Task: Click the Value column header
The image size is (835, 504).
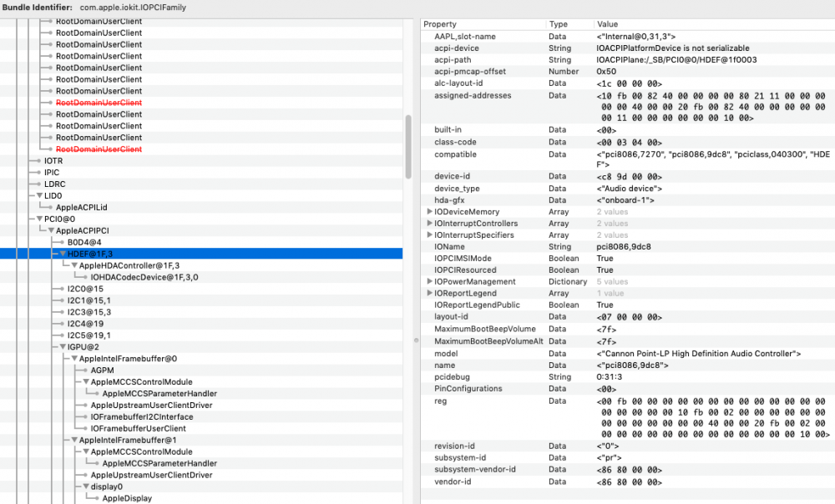Action: coord(714,24)
